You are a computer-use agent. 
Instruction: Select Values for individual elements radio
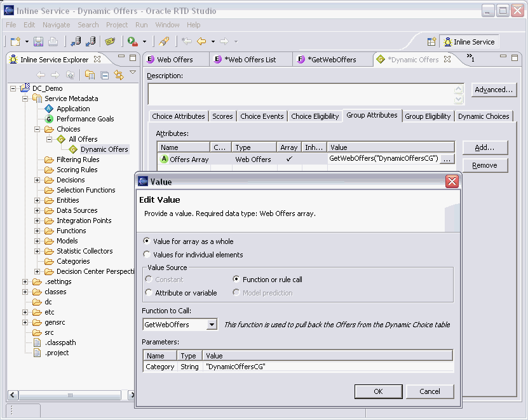[x=147, y=254]
